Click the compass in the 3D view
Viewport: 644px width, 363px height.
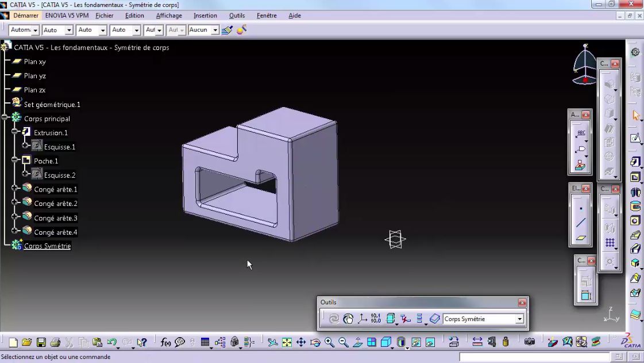pyautogui.click(x=585, y=64)
